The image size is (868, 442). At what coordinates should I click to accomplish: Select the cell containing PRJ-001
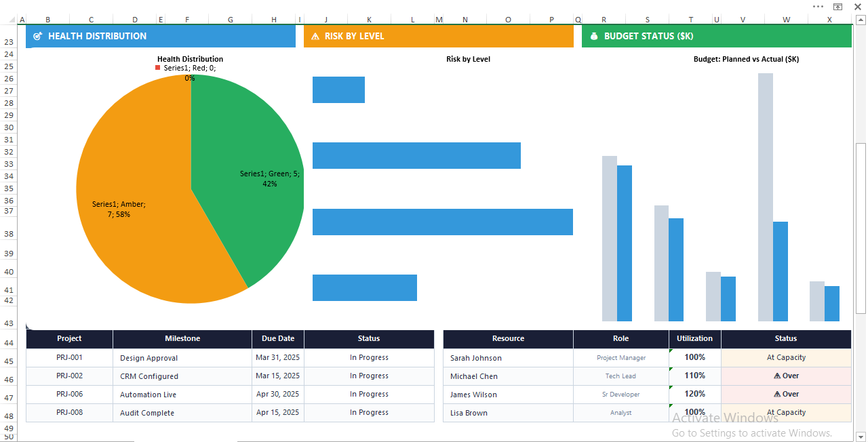(x=69, y=357)
